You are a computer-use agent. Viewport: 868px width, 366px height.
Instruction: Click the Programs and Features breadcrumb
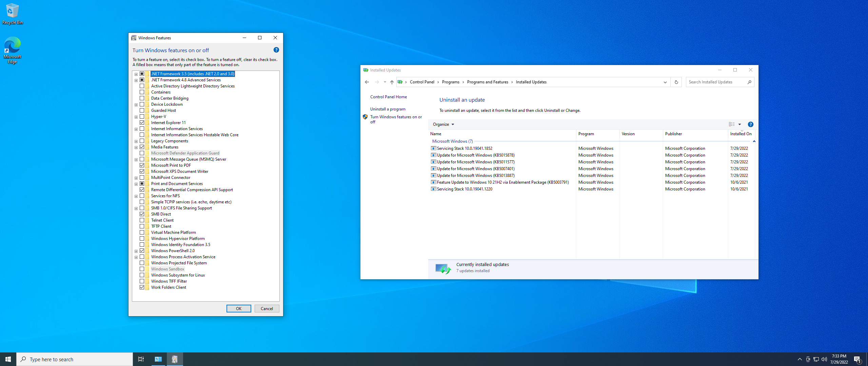pos(487,82)
